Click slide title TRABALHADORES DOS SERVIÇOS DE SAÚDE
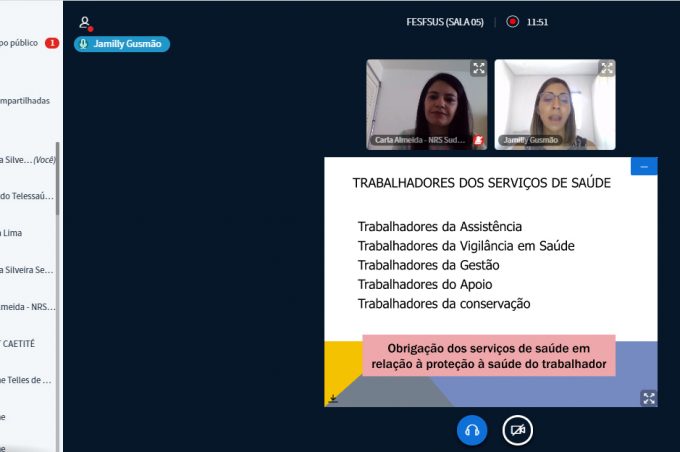This screenshot has width=680, height=452. pos(481,183)
